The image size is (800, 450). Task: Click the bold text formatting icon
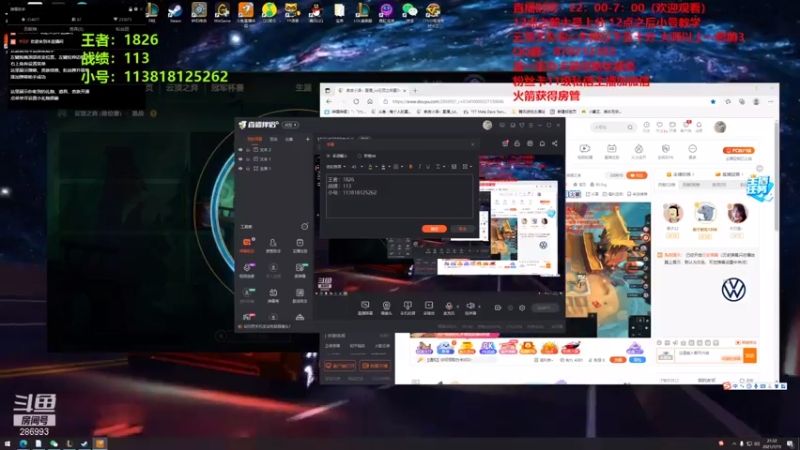411,166
